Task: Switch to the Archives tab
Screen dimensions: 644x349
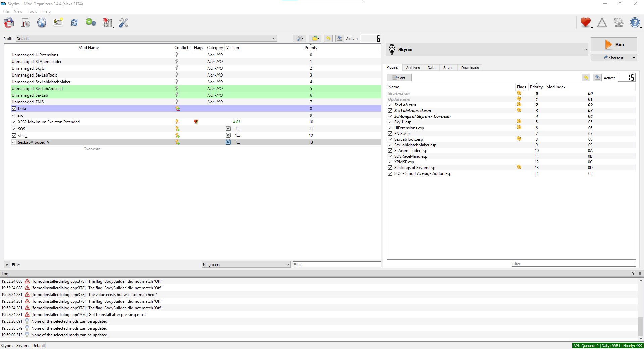Action: [413, 68]
